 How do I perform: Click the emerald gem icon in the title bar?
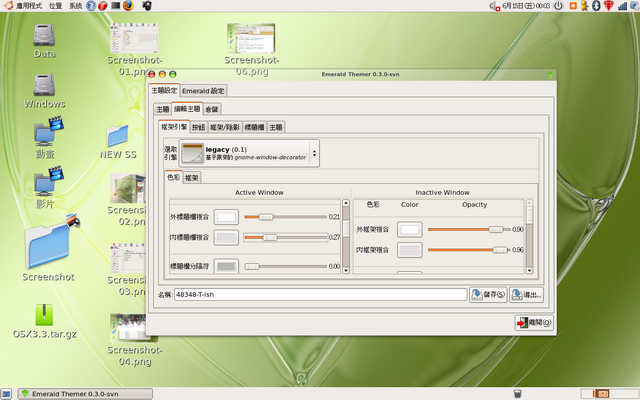tap(551, 74)
